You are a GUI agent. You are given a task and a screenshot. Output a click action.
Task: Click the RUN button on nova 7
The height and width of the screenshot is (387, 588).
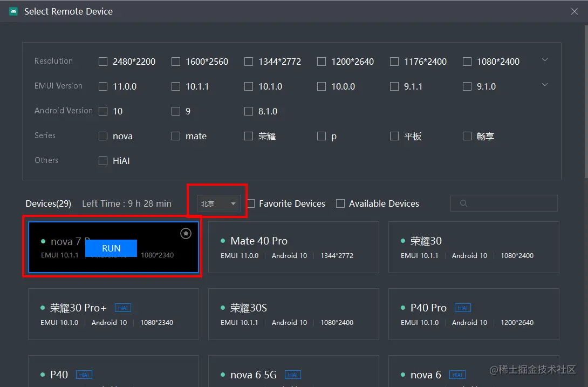tap(111, 248)
